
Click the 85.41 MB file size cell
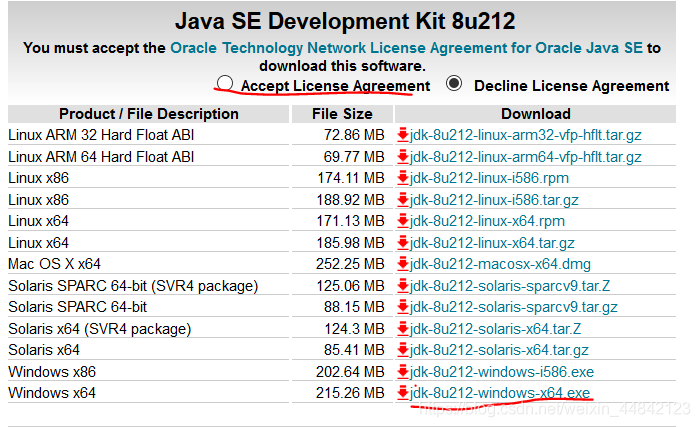pos(354,350)
